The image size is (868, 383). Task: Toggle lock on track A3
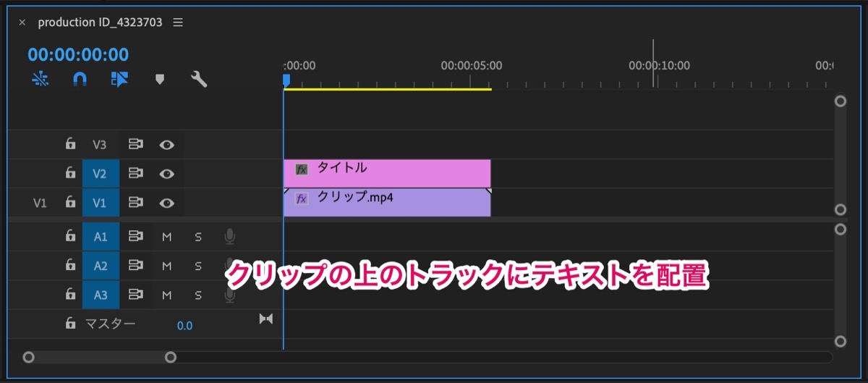click(70, 295)
